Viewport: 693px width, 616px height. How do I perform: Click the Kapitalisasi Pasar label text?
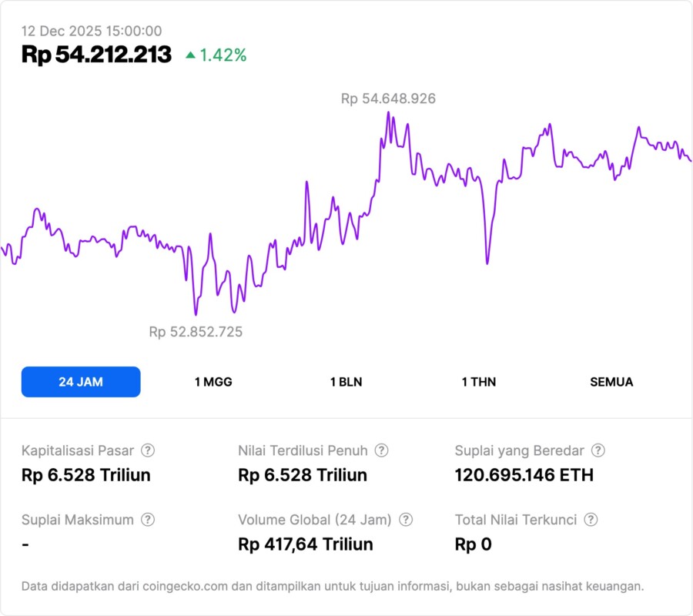(78, 450)
